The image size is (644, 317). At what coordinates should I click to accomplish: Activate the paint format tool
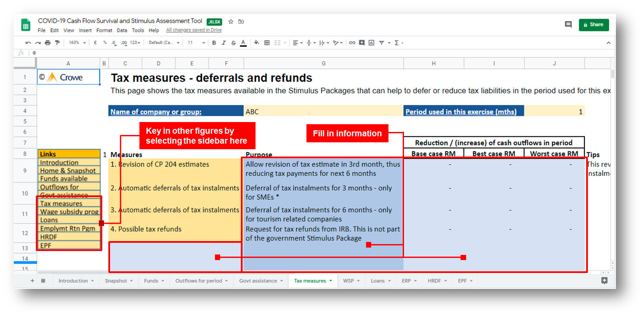57,43
